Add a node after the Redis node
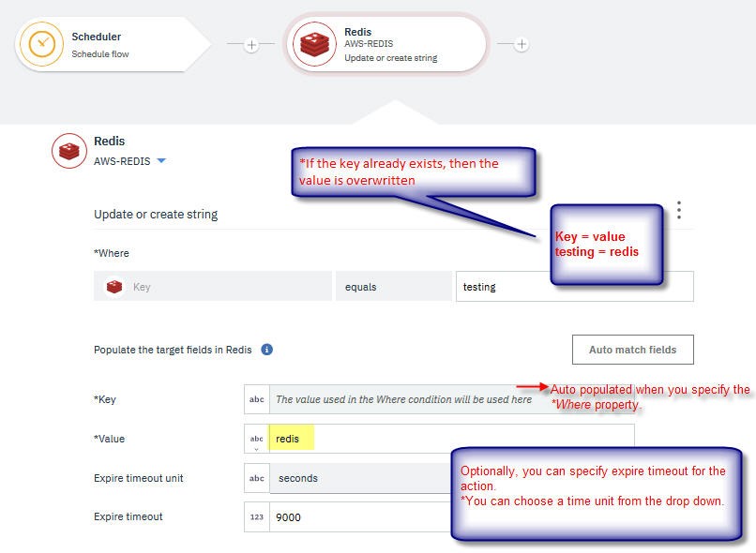This screenshot has width=756, height=553. coord(522,44)
